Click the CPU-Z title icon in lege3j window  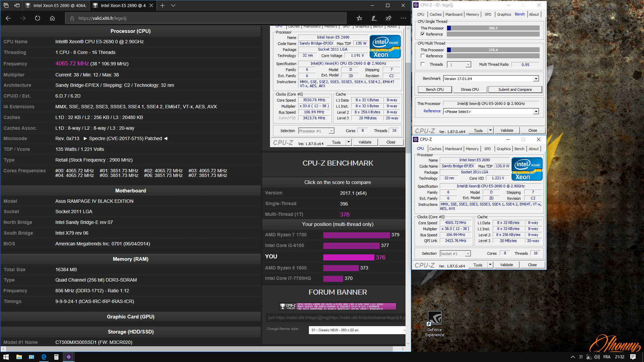[x=416, y=5]
